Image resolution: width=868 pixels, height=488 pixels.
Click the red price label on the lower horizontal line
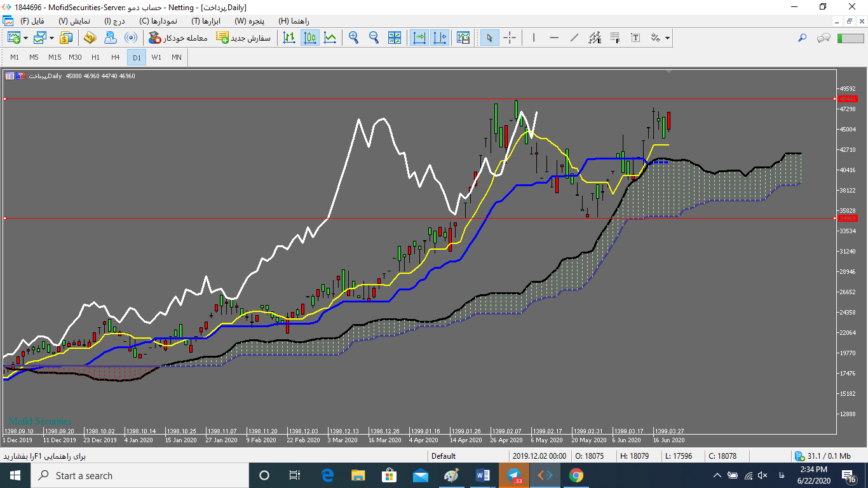coord(848,218)
